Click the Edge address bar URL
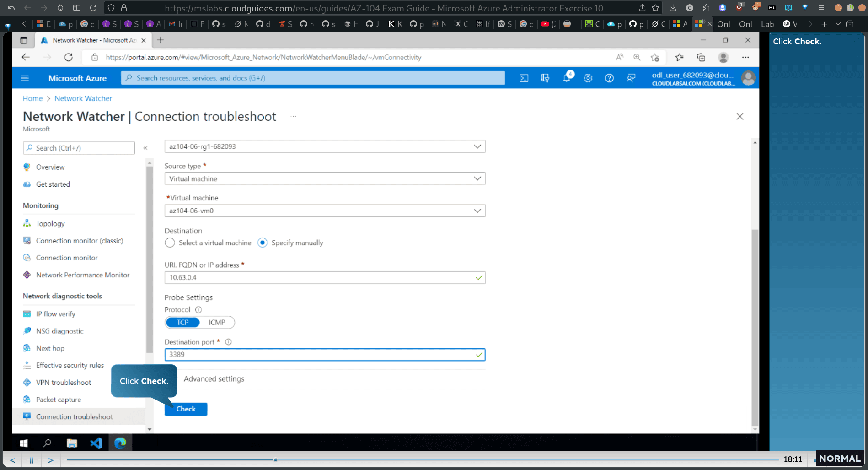 [x=263, y=57]
